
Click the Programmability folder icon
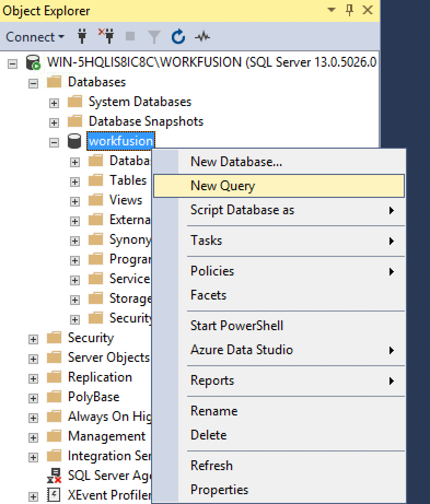[x=96, y=259]
